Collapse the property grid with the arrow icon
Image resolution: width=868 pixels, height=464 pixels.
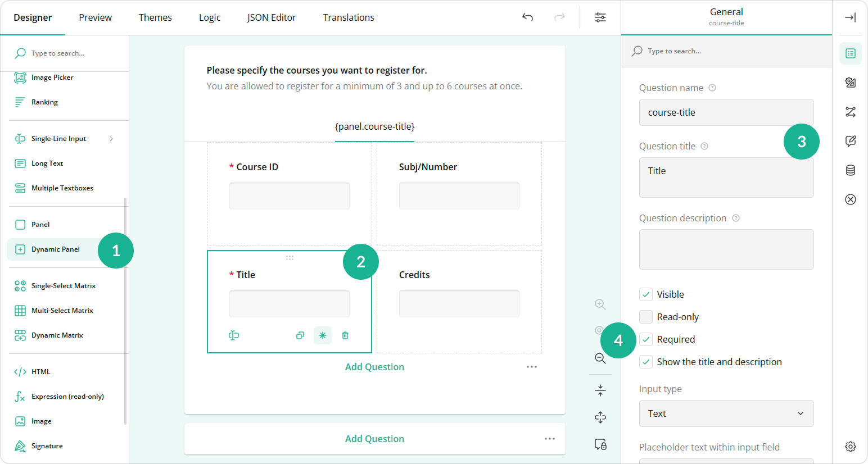click(850, 17)
